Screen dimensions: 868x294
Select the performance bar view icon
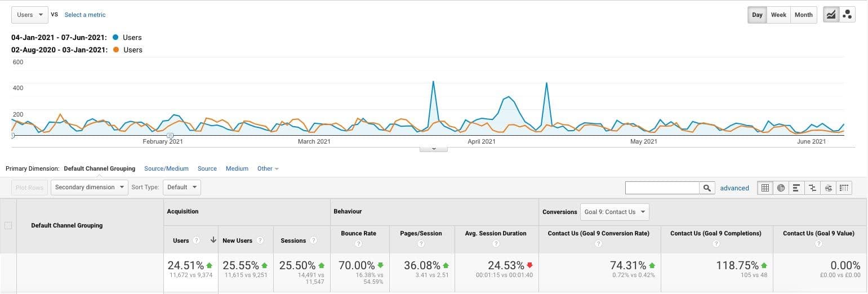coord(796,188)
